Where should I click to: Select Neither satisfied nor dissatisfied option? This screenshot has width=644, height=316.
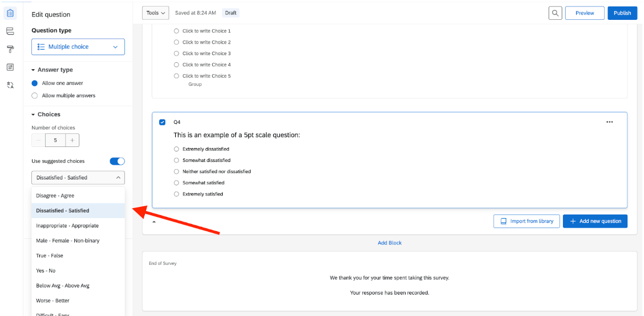(177, 172)
